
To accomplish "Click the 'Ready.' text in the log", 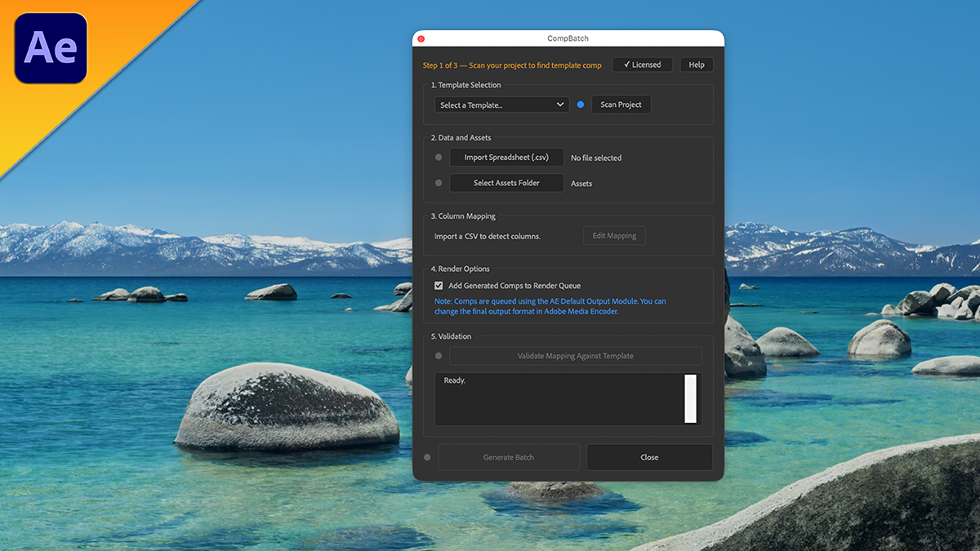I will [454, 380].
